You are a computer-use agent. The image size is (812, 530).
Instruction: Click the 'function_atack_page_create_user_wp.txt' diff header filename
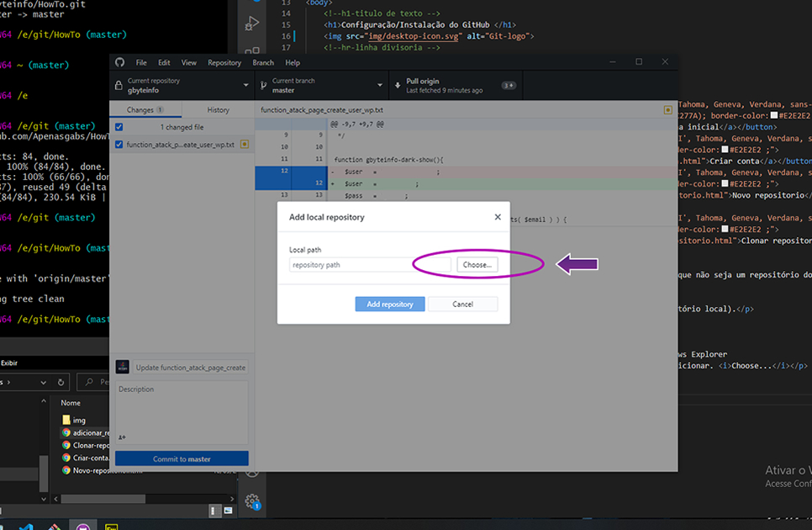pyautogui.click(x=322, y=110)
